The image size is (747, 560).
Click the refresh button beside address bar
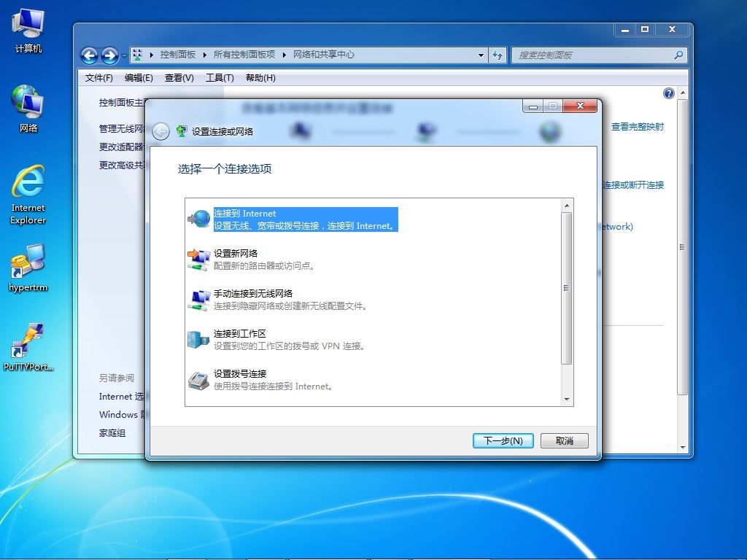click(498, 55)
